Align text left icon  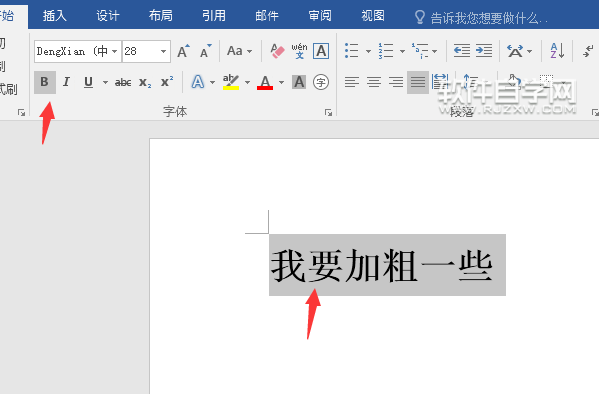pos(351,82)
